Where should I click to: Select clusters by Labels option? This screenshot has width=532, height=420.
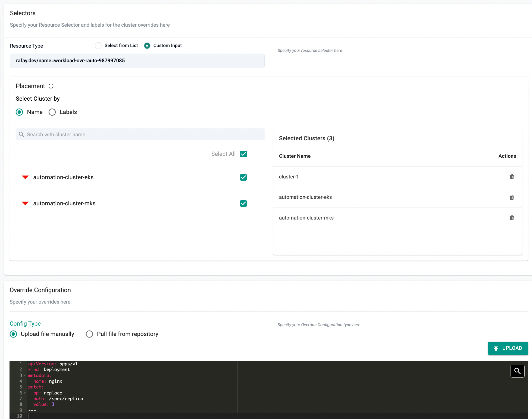52,112
